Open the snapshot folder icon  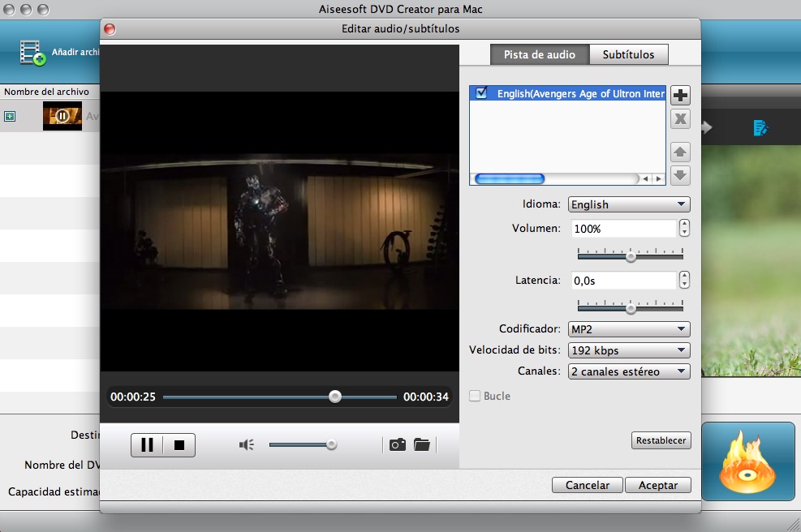point(421,444)
